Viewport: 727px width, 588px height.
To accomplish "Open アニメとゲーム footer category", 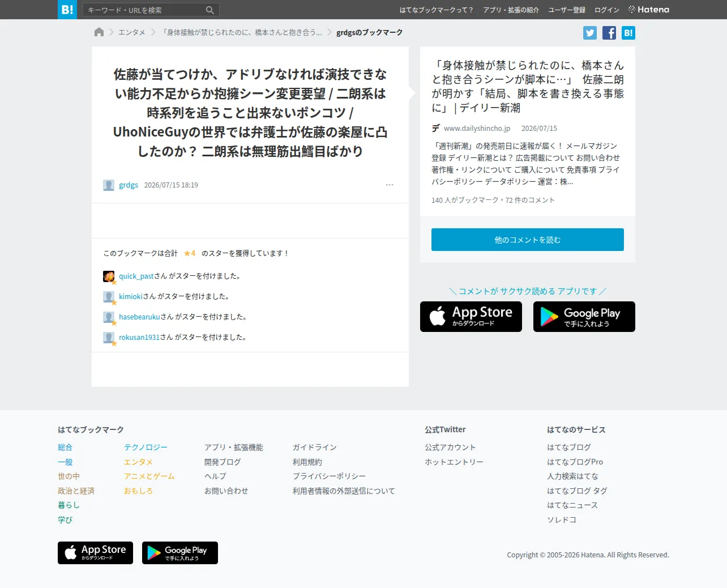I will (x=149, y=476).
